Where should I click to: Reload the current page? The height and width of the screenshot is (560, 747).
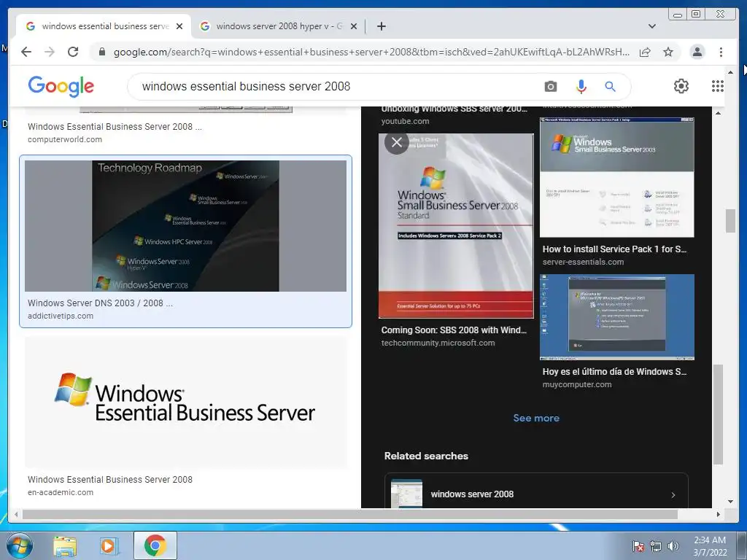(x=73, y=52)
